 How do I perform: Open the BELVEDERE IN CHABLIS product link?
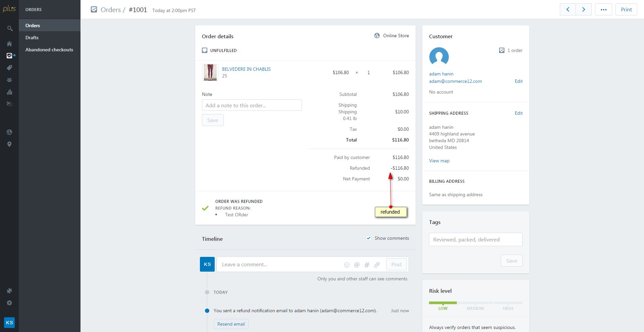tap(246, 69)
